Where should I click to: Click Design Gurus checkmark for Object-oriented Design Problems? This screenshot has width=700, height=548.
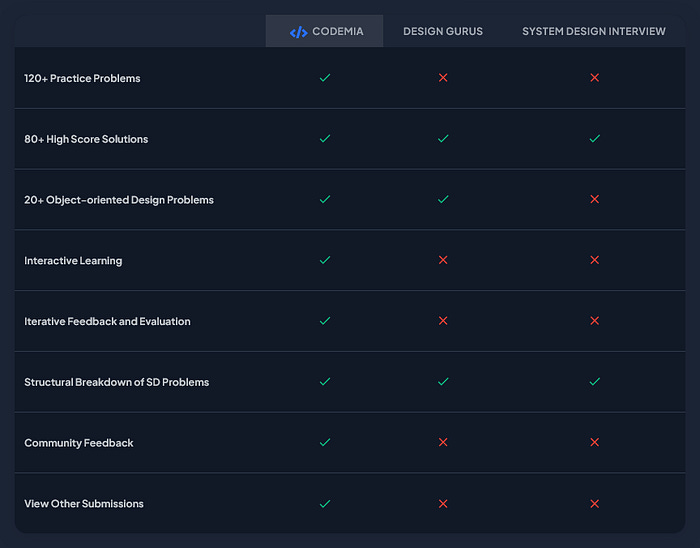[443, 199]
